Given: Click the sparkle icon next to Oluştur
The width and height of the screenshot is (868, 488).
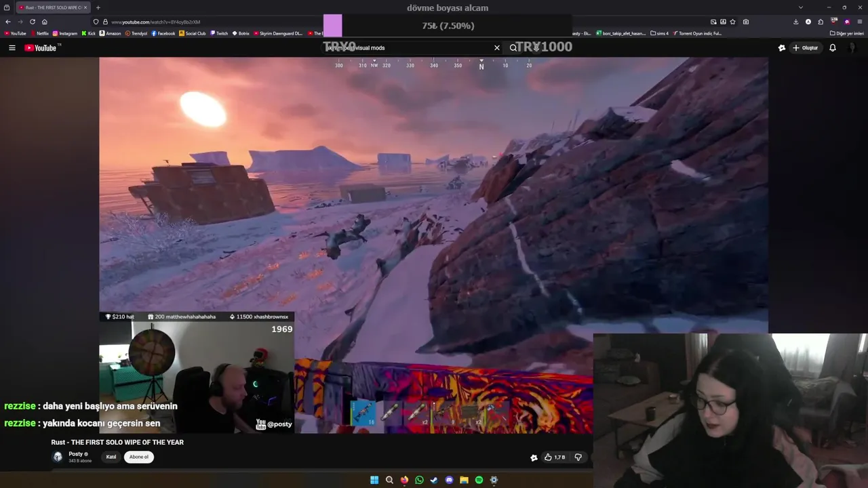Looking at the screenshot, I should coord(782,47).
